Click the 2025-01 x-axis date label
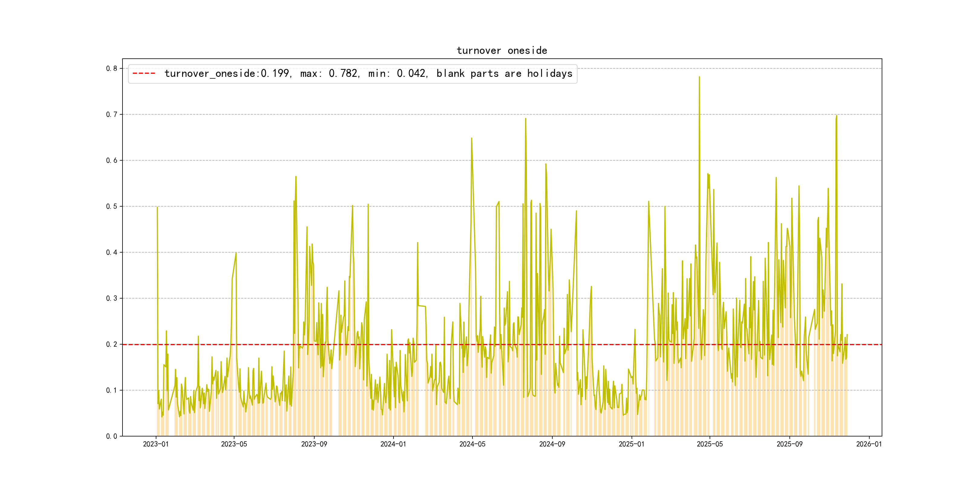Screen dimensions: 980x490 632,444
